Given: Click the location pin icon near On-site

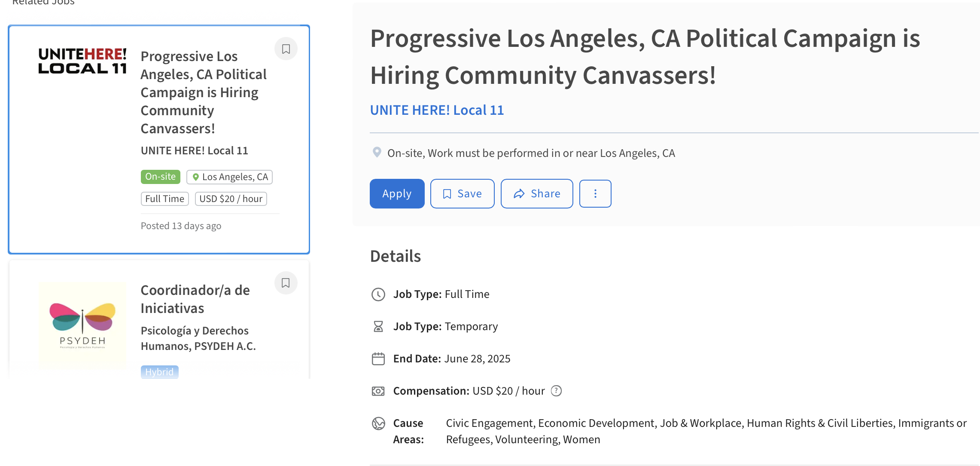Looking at the screenshot, I should pyautogui.click(x=377, y=152).
